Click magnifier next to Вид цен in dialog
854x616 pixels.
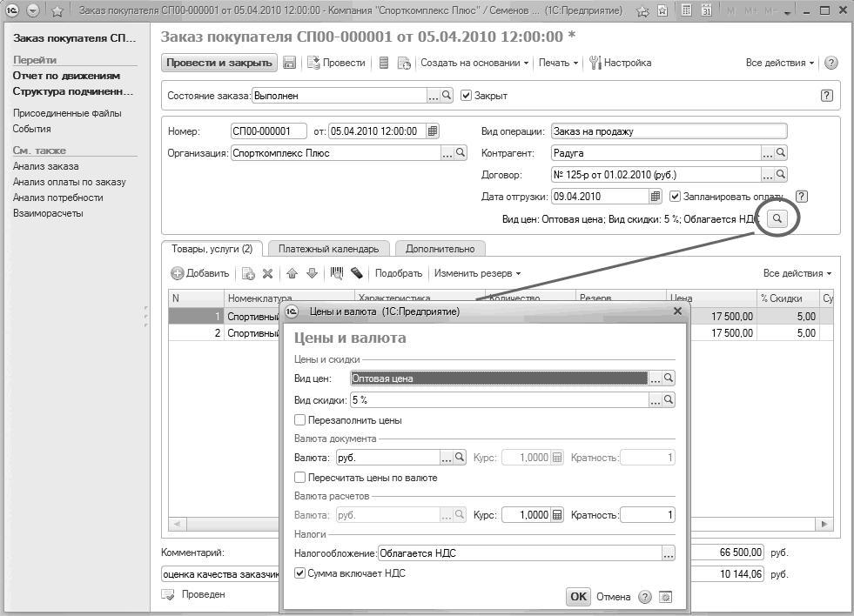pyautogui.click(x=669, y=378)
